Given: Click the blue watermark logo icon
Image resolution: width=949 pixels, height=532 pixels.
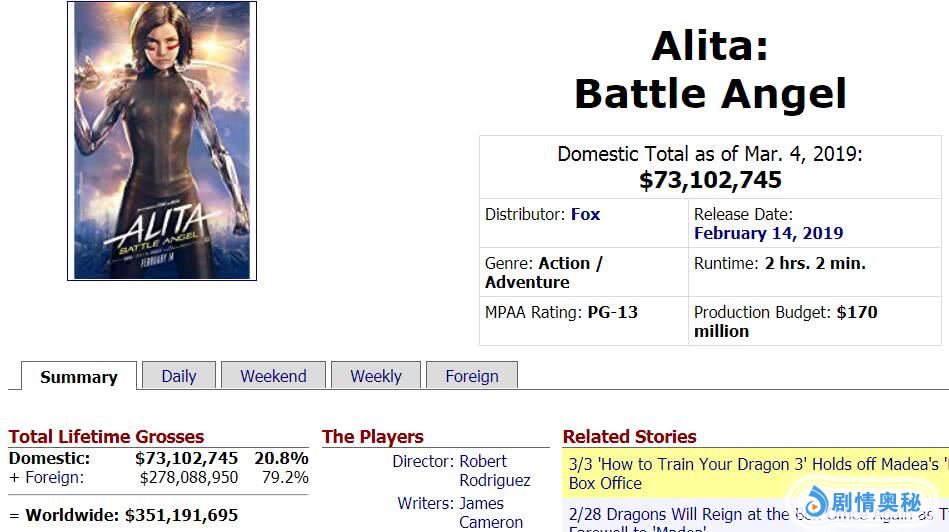Looking at the screenshot, I should (818, 501).
